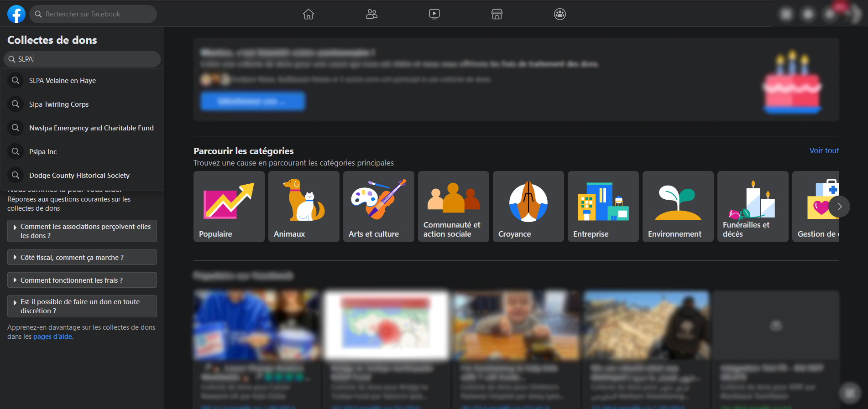Screen dimensions: 868x409
Task: Click the Collectes de dons heading
Action: click(x=52, y=40)
